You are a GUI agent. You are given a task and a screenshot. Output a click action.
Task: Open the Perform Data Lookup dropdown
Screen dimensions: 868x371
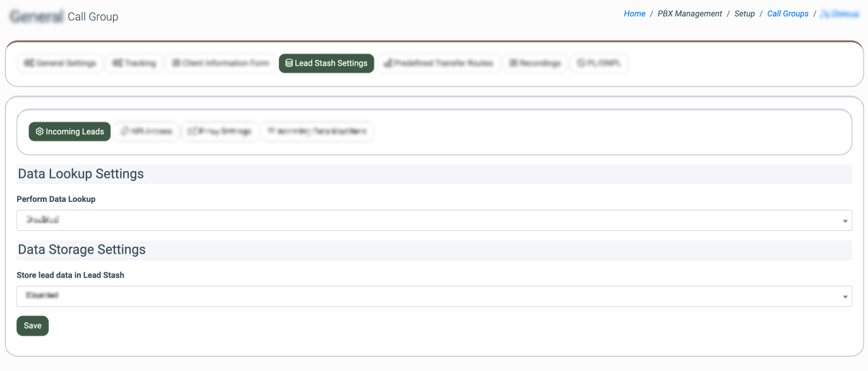point(434,221)
